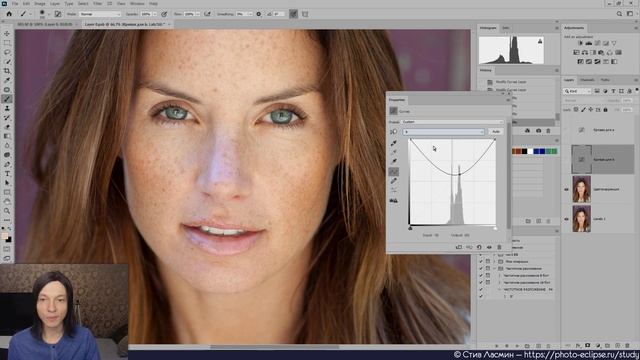Open the Curves channel dropdown

point(444,132)
